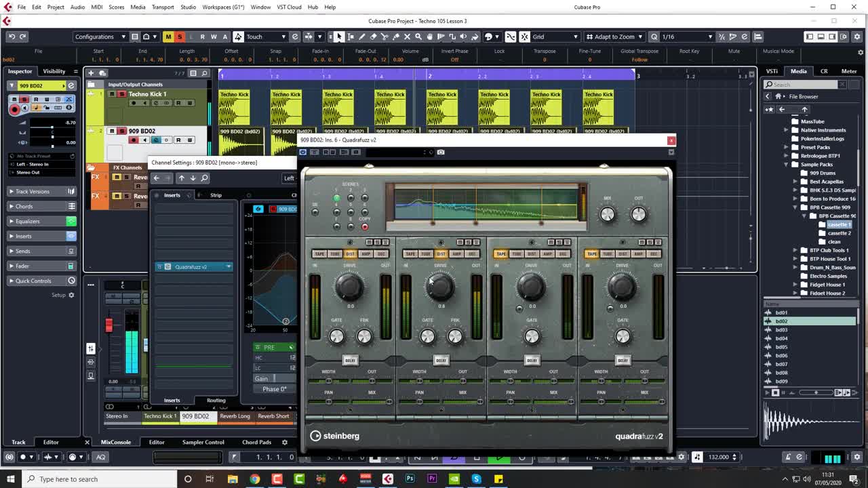
Task: Open the Project menu
Action: 56,7
